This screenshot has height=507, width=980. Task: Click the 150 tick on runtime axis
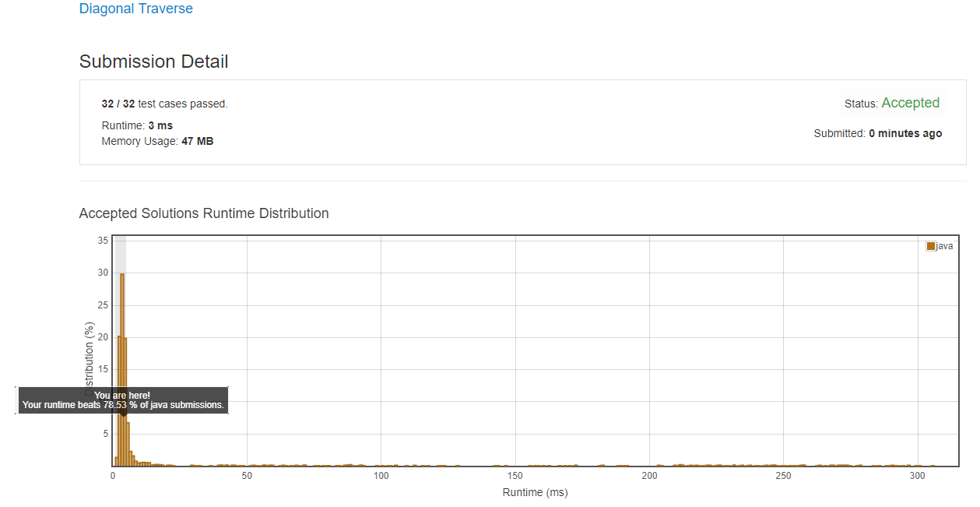pyautogui.click(x=515, y=476)
